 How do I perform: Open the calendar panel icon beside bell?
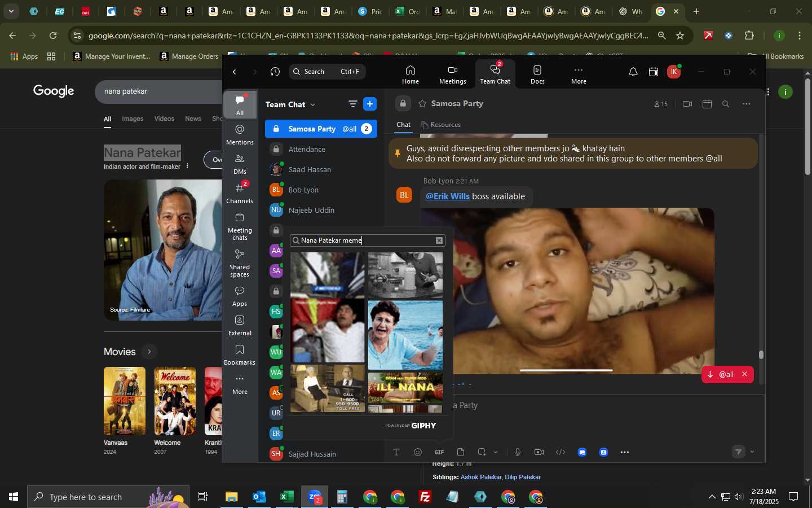pos(653,72)
